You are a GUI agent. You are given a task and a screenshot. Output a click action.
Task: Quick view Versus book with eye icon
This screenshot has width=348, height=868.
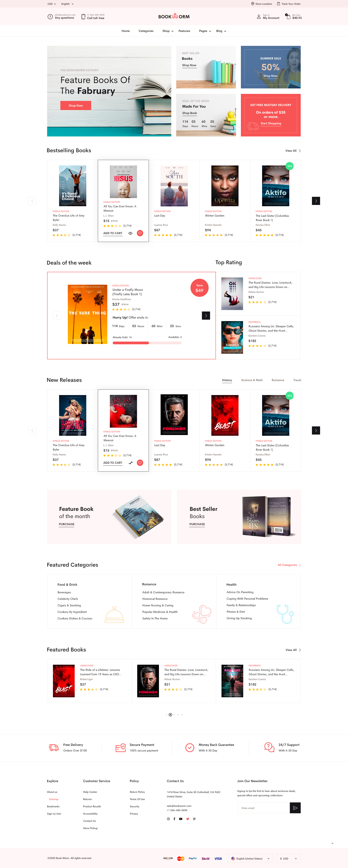[x=130, y=233]
